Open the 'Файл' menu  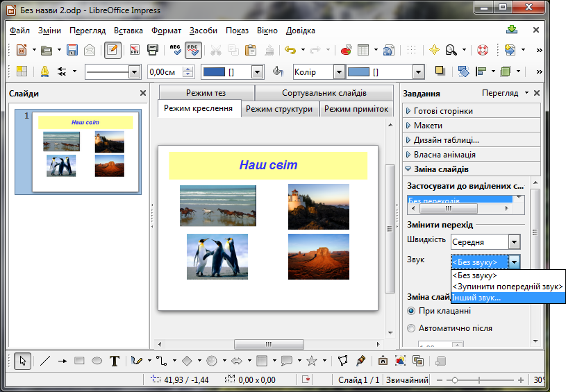click(19, 31)
